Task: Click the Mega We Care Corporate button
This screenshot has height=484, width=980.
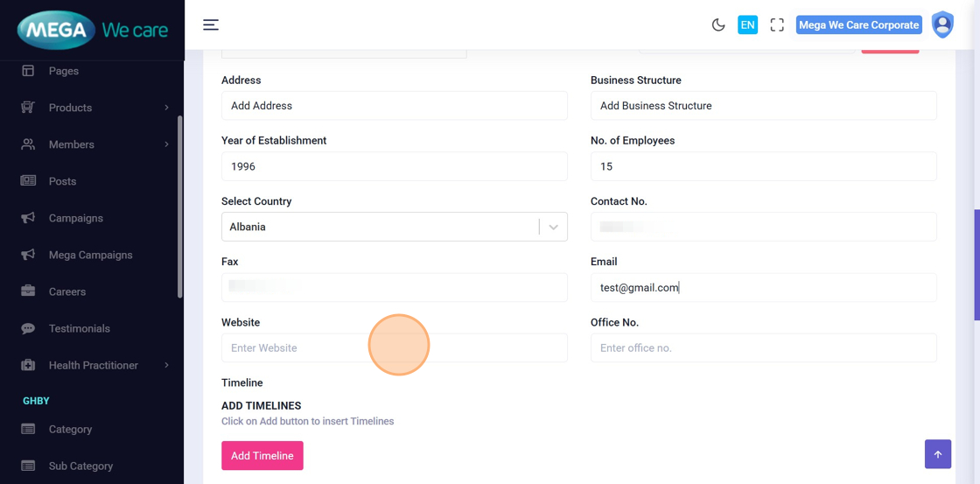Action: (x=858, y=25)
